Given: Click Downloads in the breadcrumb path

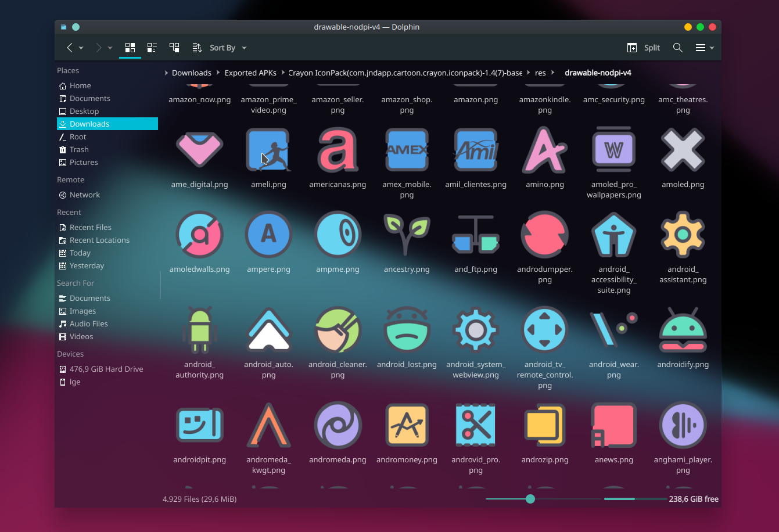Looking at the screenshot, I should click(x=192, y=73).
